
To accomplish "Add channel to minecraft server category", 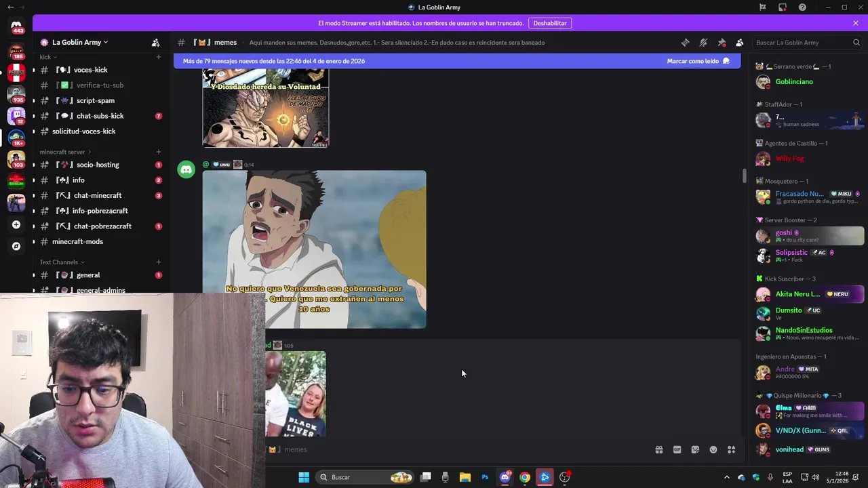I will pyautogui.click(x=159, y=152).
